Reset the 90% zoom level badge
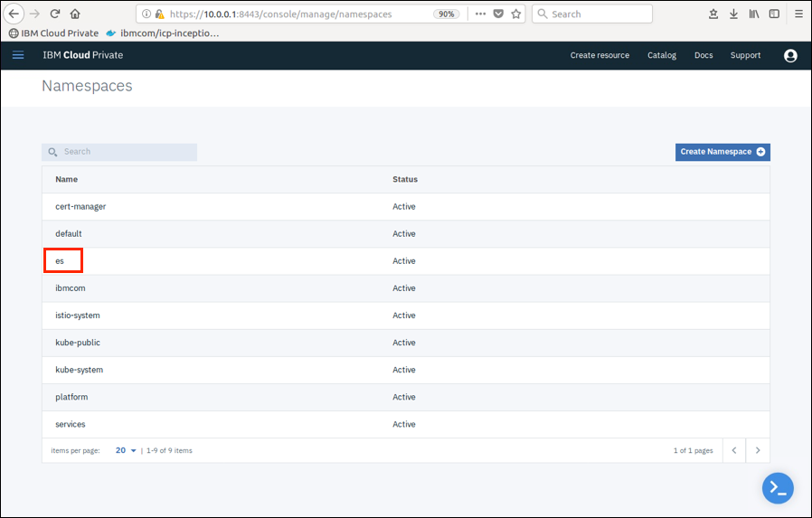Screen dimensions: 812x518 (447, 14)
